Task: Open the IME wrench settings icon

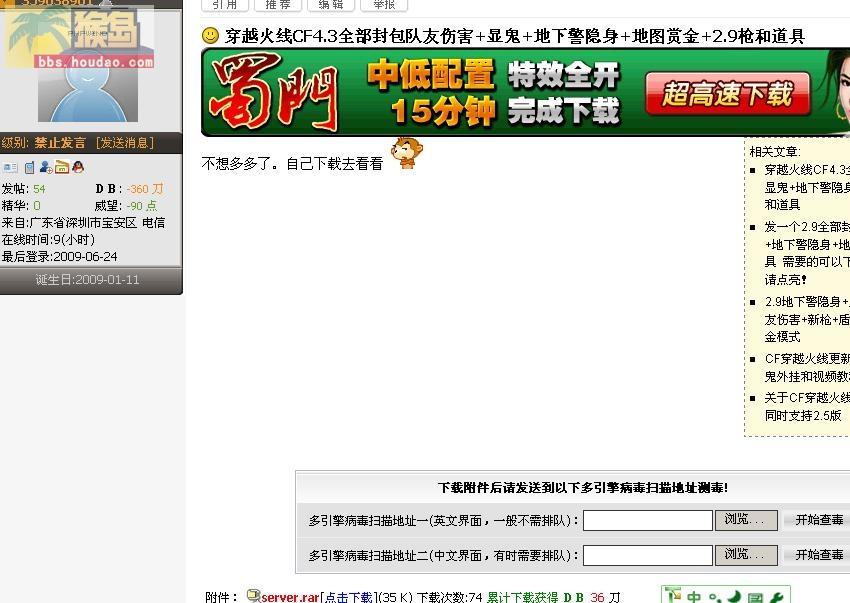Action: click(777, 596)
